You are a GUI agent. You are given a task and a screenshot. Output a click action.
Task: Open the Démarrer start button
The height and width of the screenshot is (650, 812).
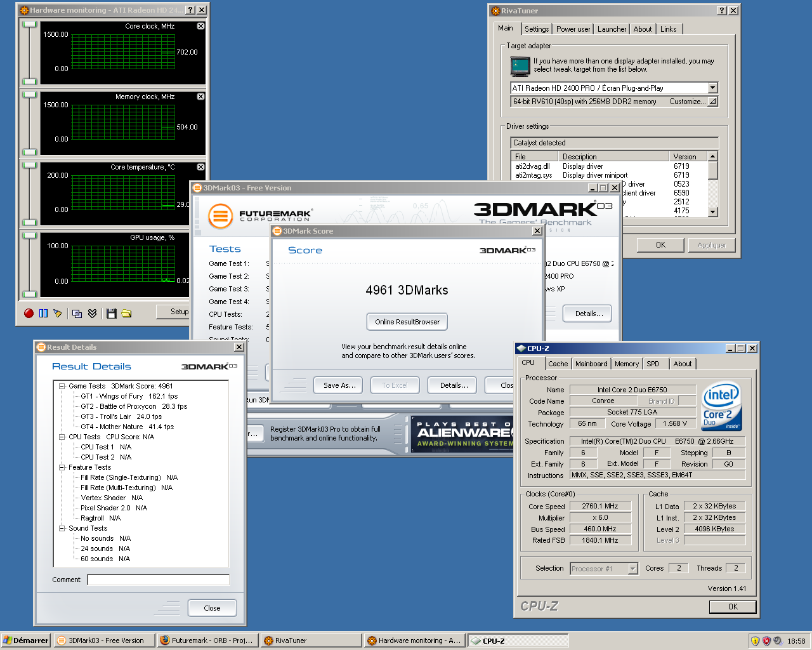point(26,640)
